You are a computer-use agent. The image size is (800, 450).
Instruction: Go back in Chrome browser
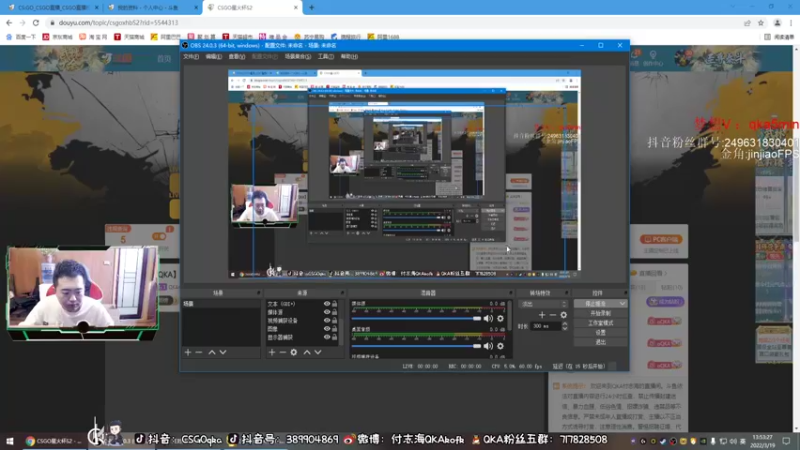tap(9, 22)
